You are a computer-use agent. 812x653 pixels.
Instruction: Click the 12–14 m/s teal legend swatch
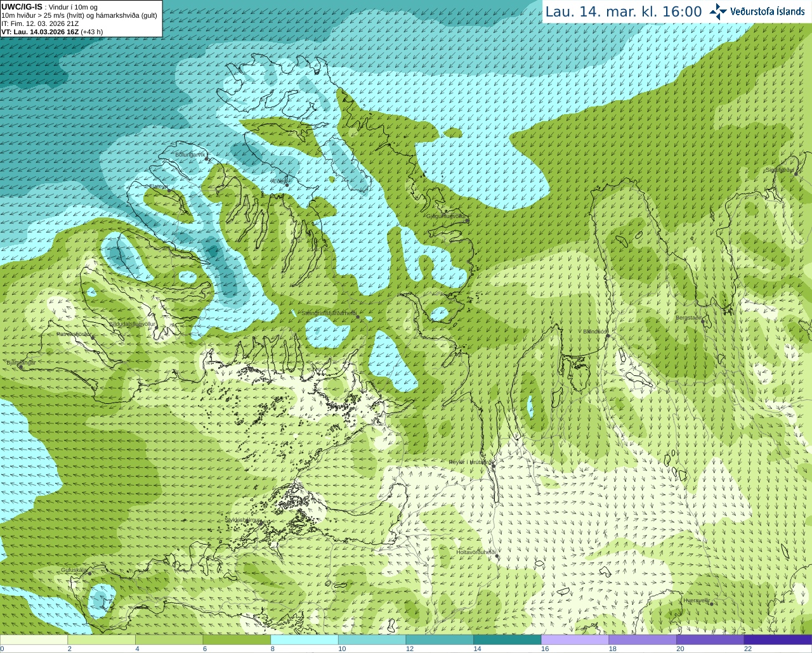(x=440, y=640)
